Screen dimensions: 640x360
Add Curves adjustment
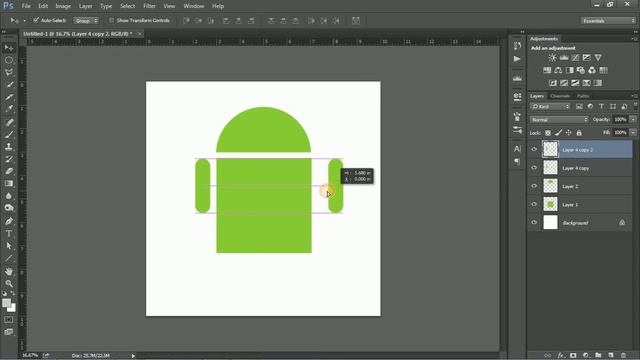pos(575,58)
